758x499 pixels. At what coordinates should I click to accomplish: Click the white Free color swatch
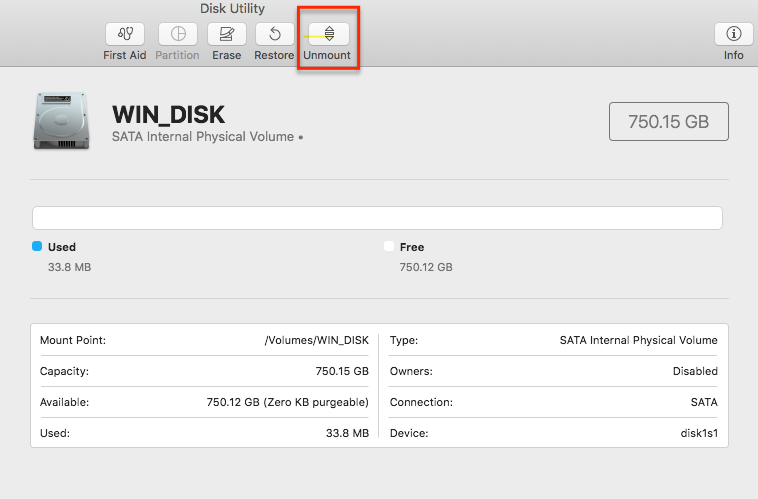[389, 246]
